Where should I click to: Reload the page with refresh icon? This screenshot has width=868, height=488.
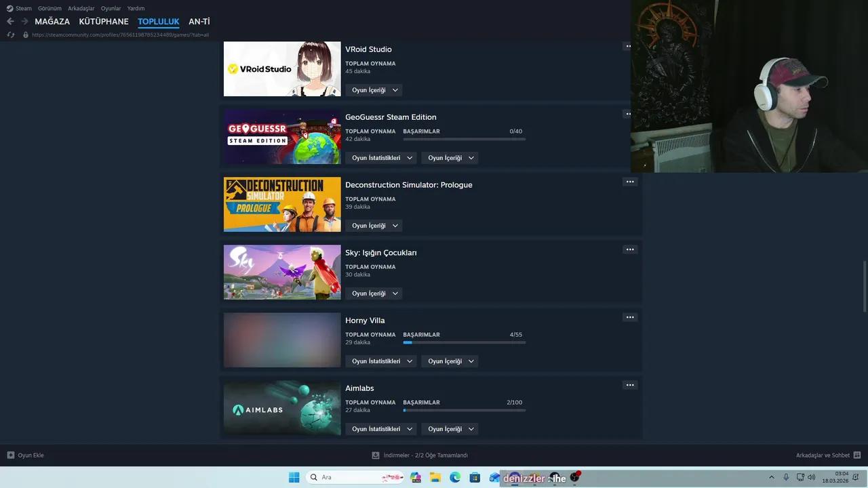(x=11, y=35)
